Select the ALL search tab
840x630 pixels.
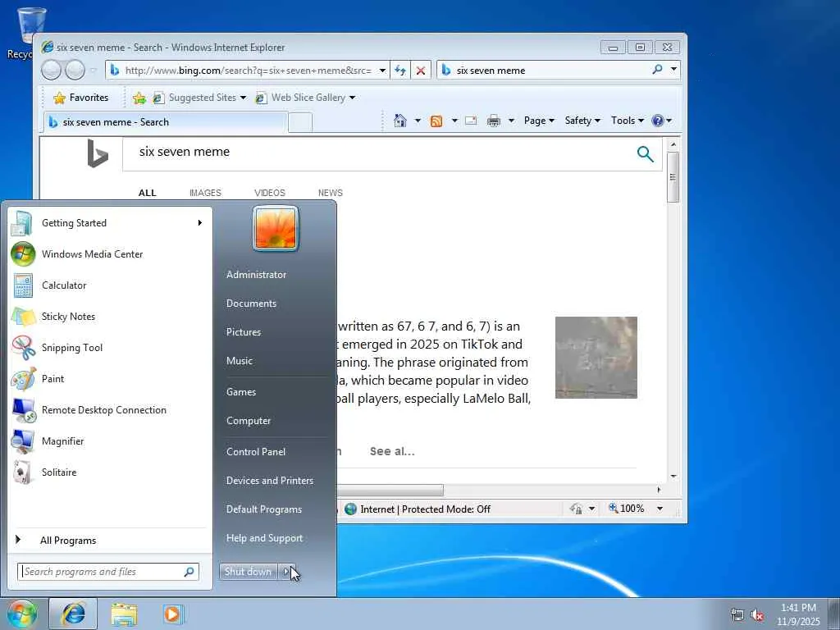(x=148, y=193)
